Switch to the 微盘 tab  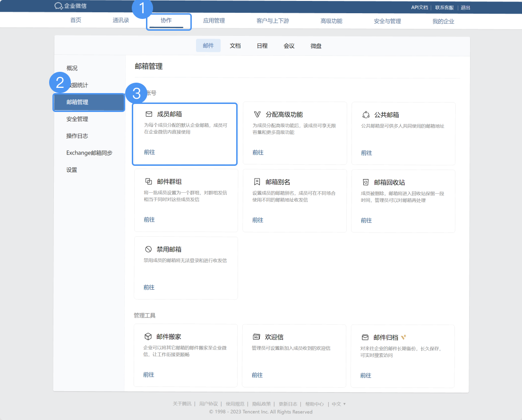[x=316, y=46]
